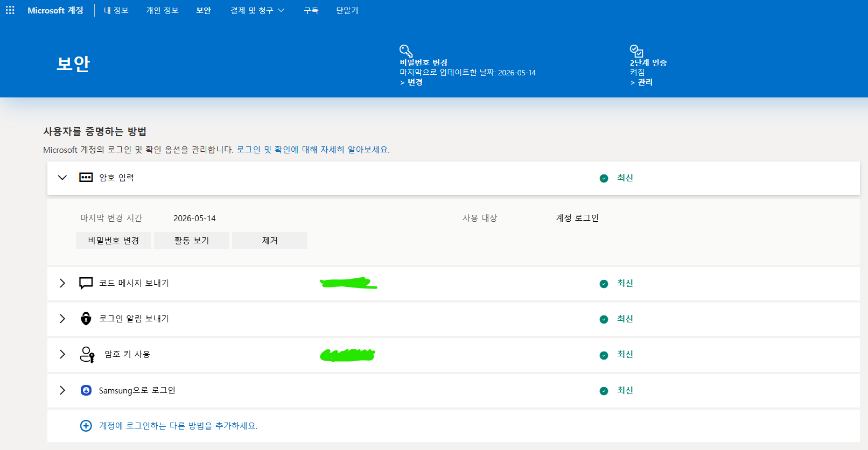Screen dimensions: 868x450
Task: Click the 비밀번호 변경 header title
Action: (x=424, y=63)
